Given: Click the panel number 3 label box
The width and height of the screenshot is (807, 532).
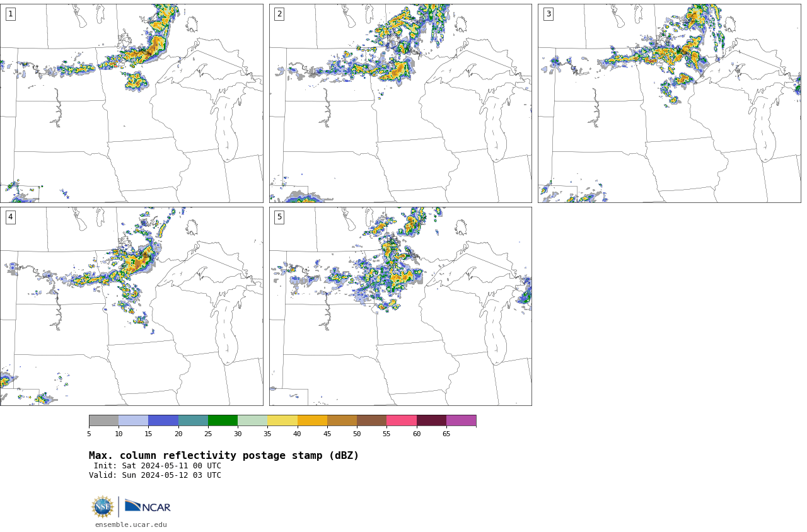Looking at the screenshot, I should coord(548,14).
